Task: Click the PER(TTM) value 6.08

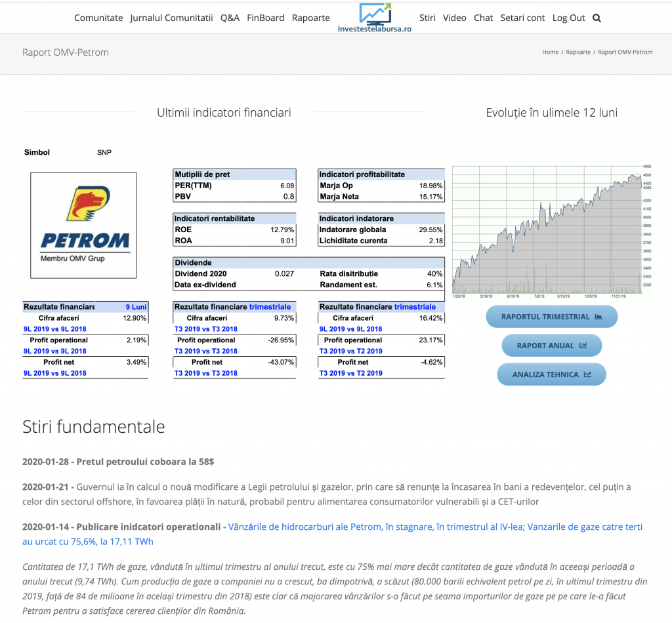Action: (x=287, y=186)
